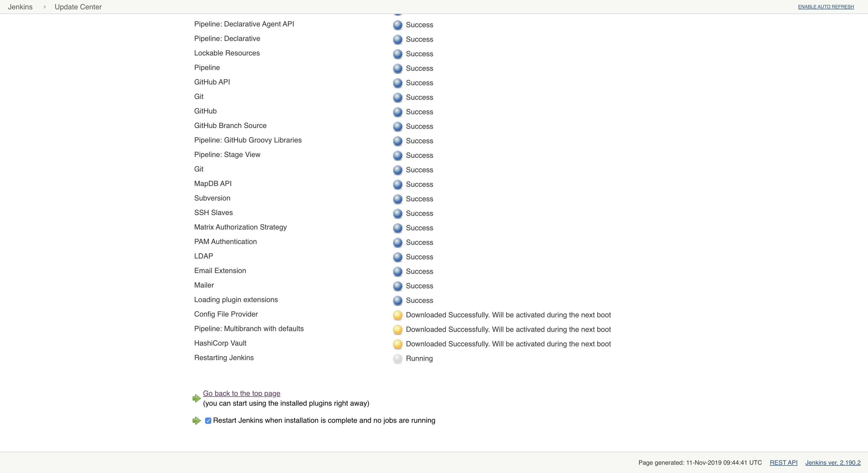Click the blue status ball for Pipeline: Declarative
The image size is (868, 473).
pos(397,39)
